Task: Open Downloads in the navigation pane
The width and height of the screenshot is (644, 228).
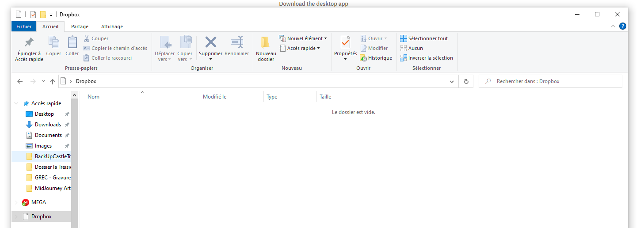Action: pos(48,125)
